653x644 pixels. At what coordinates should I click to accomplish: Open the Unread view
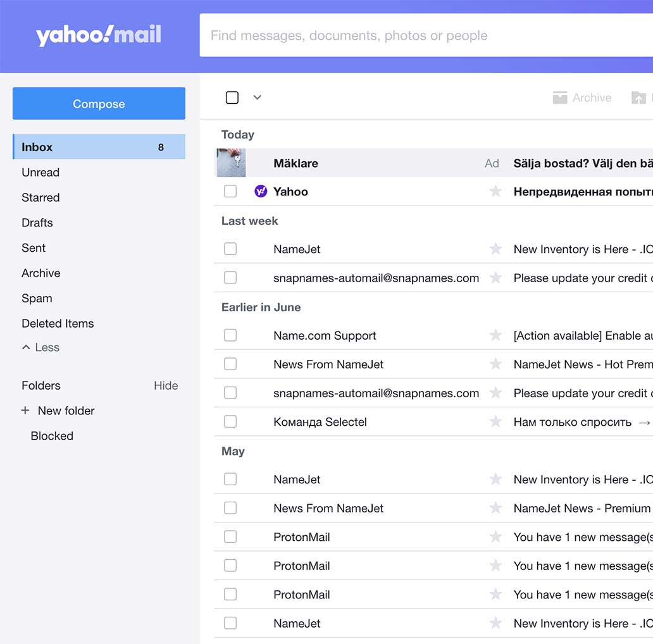point(40,172)
